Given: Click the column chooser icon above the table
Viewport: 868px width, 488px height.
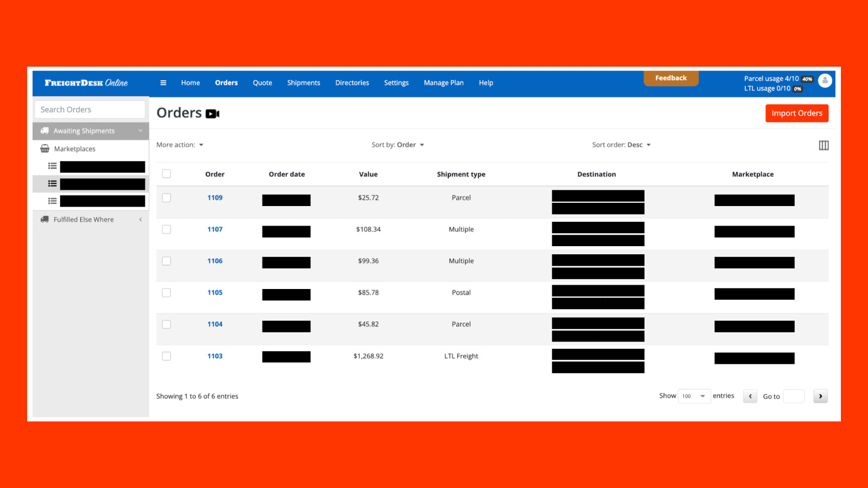Looking at the screenshot, I should click(x=824, y=145).
